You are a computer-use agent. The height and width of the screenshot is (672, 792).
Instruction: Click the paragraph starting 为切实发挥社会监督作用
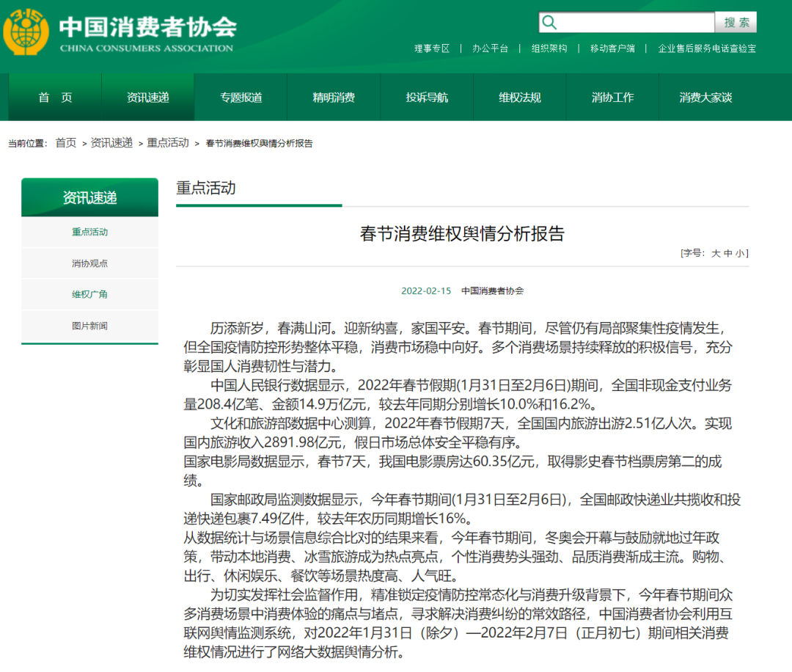[458, 624]
